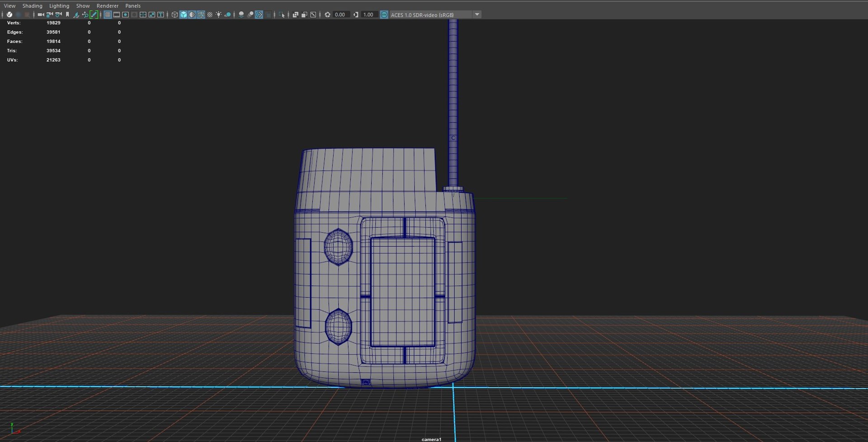Click the Image Plane icon

click(x=76, y=14)
